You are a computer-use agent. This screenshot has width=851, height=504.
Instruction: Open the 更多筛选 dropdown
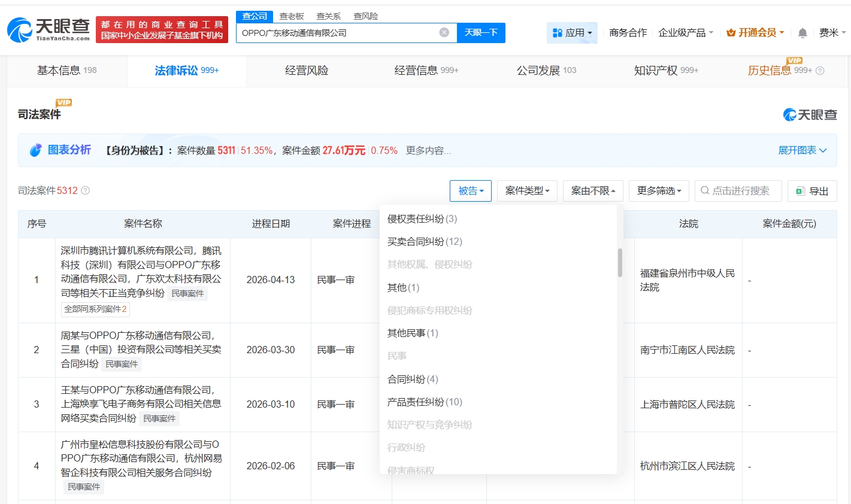659,191
